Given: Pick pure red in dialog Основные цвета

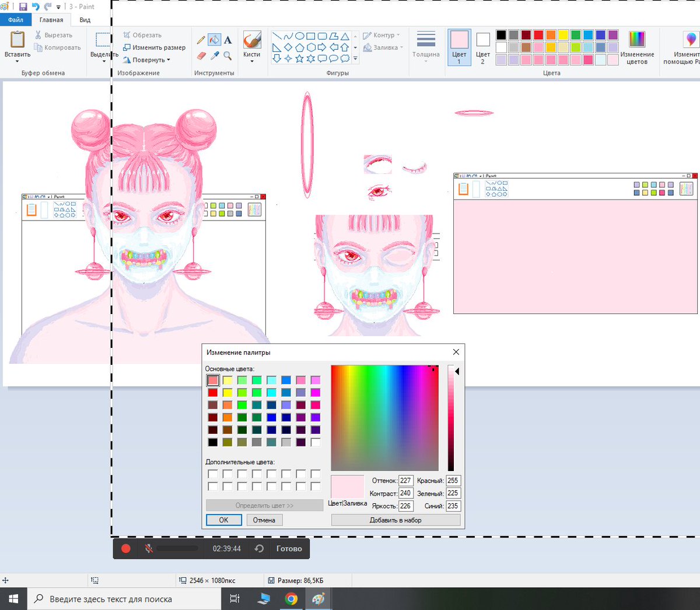Looking at the screenshot, I should [x=213, y=393].
